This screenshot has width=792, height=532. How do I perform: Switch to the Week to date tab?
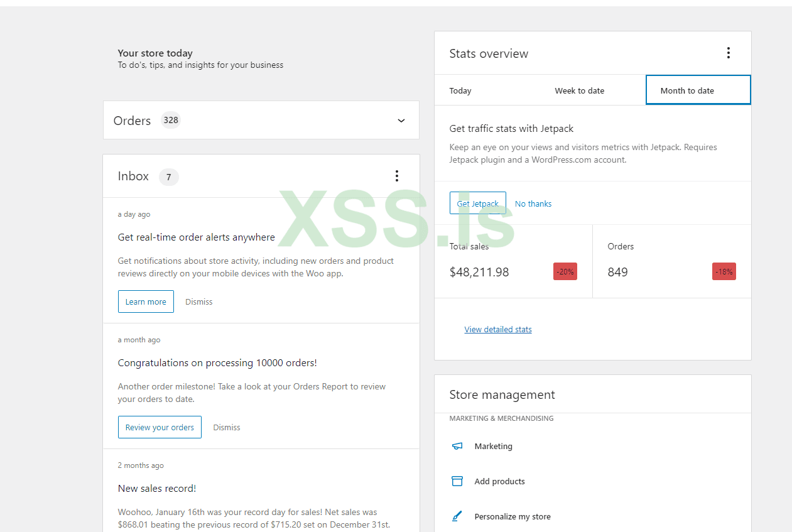(x=579, y=90)
